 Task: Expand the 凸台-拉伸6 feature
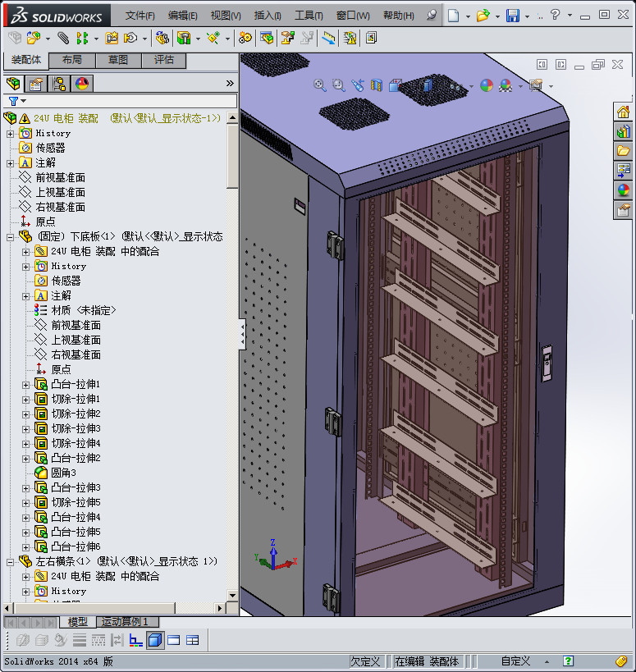click(25, 548)
